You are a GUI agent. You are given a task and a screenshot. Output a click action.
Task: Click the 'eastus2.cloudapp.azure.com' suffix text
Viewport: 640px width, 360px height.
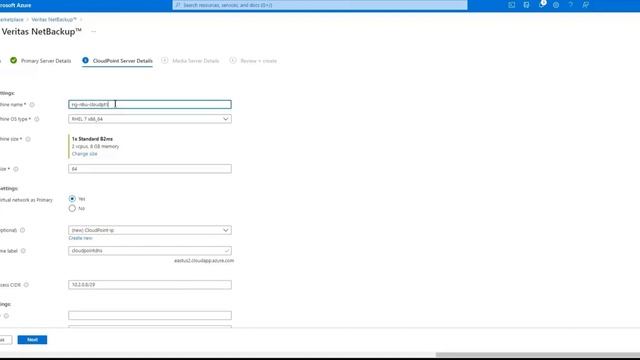pos(204,260)
